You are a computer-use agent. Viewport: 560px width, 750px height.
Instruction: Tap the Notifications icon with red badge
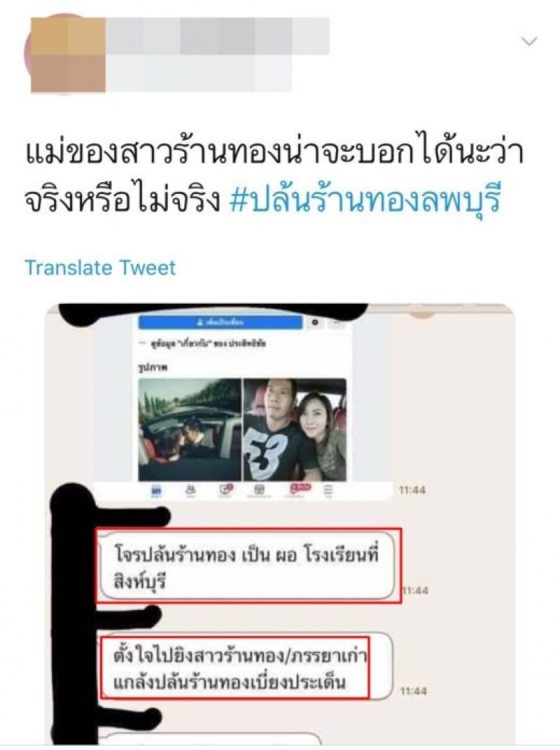click(x=298, y=489)
